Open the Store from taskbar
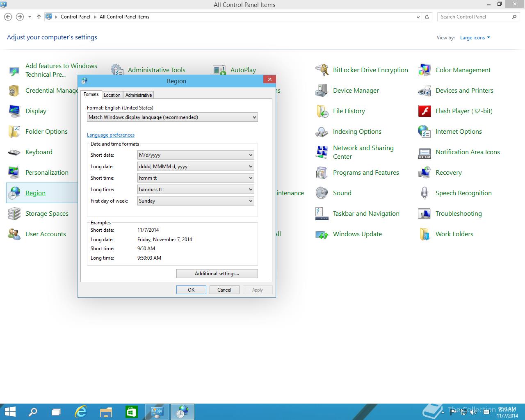The image size is (525, 420). coord(131,412)
